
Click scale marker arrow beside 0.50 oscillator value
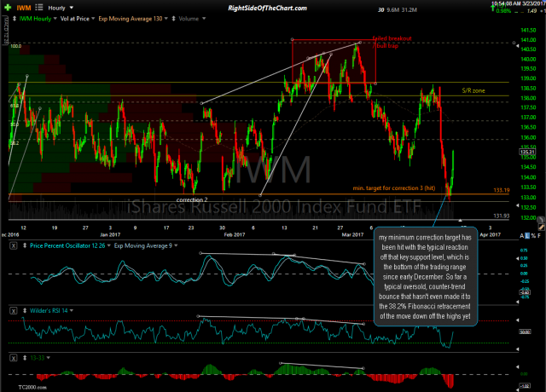pyautogui.click(x=517, y=258)
